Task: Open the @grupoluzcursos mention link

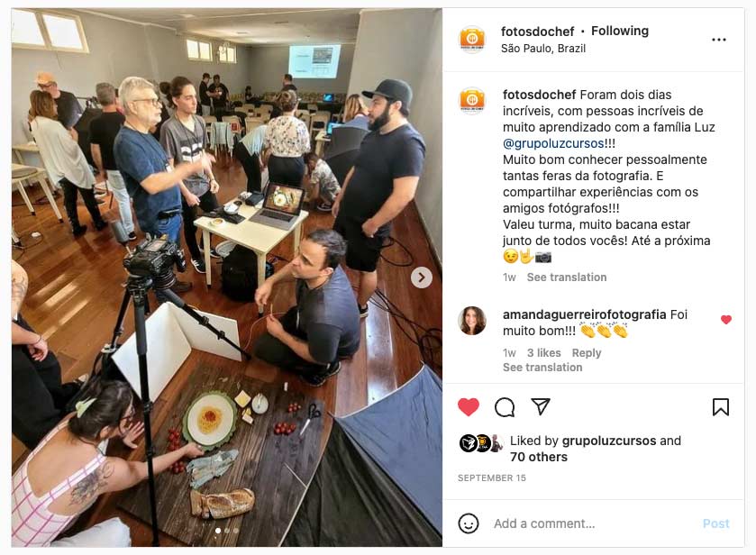Action: tap(553, 143)
